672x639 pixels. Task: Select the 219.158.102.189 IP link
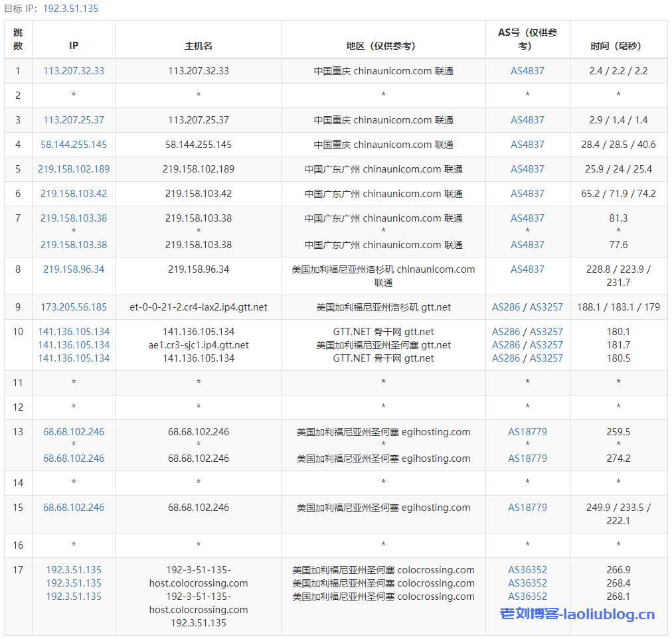74,169
